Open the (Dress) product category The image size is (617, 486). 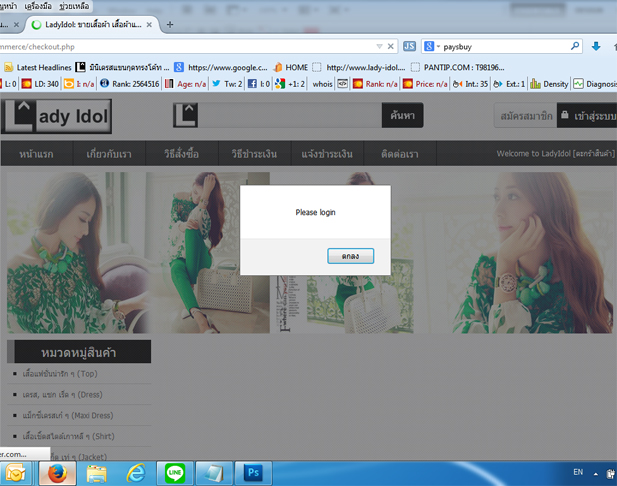click(x=62, y=394)
